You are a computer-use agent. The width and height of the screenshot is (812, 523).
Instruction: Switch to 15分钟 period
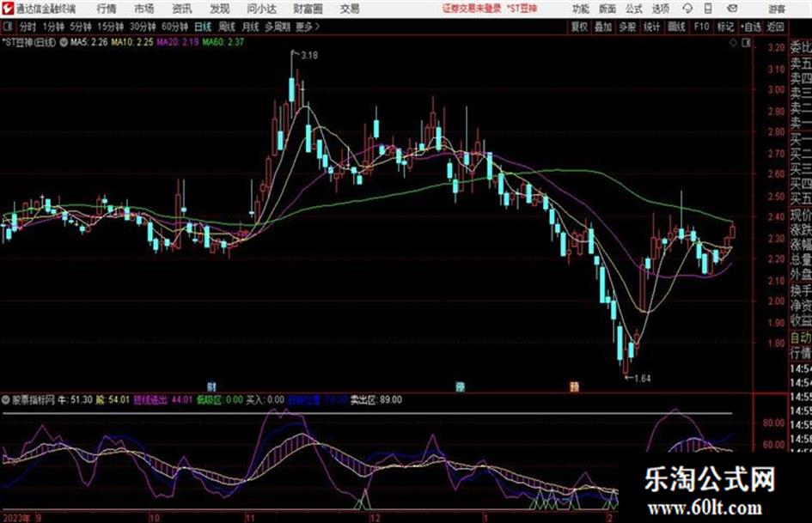click(111, 27)
